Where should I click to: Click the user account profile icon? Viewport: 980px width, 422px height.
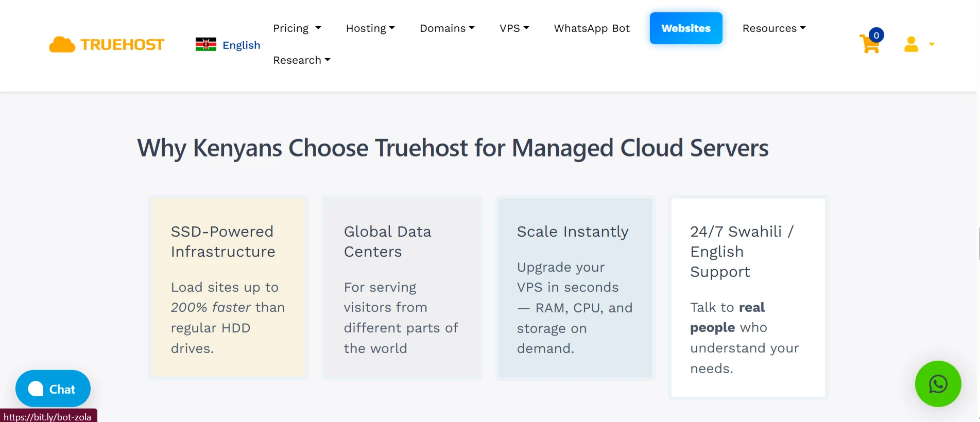(911, 44)
